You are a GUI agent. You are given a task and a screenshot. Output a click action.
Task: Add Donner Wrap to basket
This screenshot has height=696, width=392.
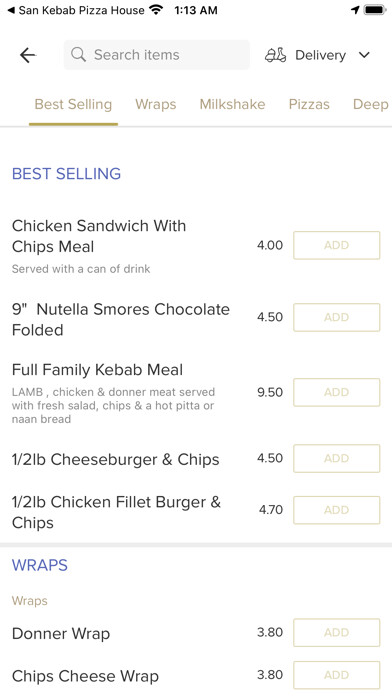(x=337, y=633)
